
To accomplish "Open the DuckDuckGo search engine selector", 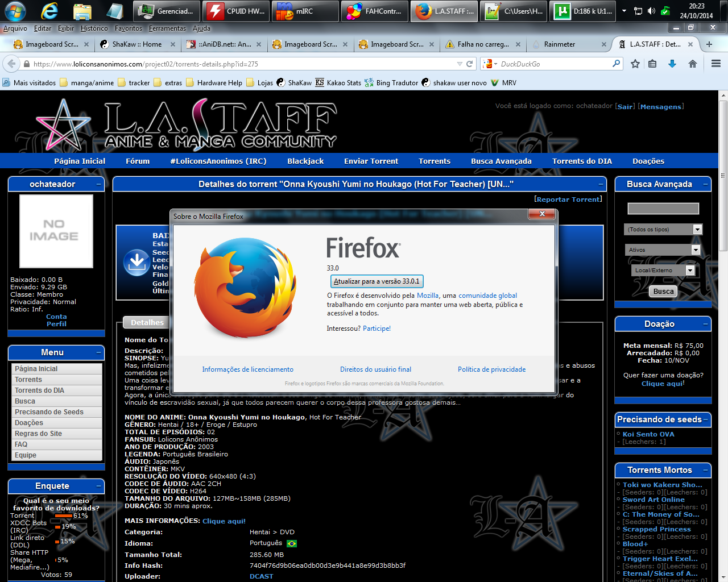I will pos(490,64).
